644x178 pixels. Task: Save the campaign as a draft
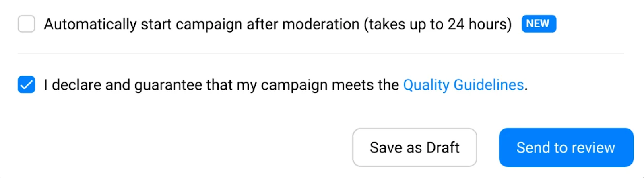point(414,147)
